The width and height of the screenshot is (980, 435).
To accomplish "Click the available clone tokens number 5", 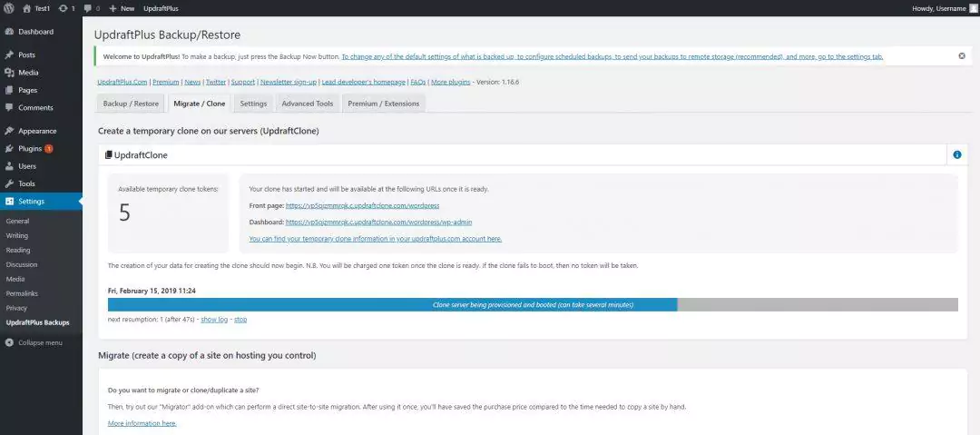I will point(124,213).
